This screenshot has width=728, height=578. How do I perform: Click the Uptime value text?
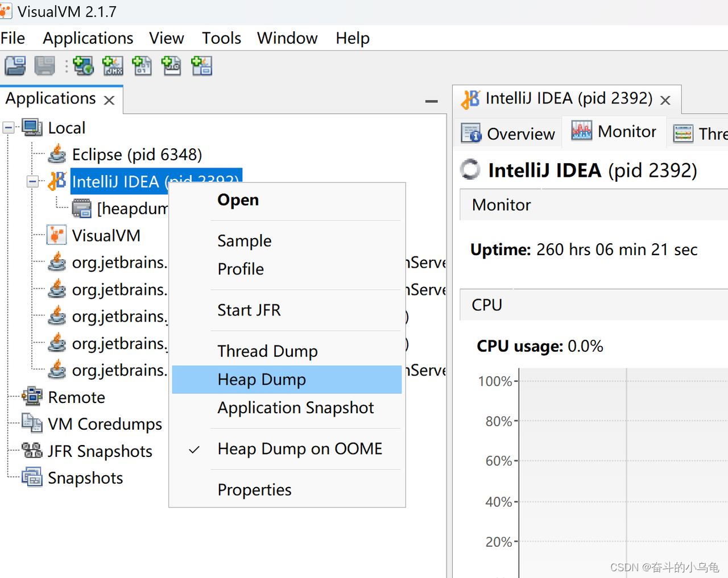[617, 250]
